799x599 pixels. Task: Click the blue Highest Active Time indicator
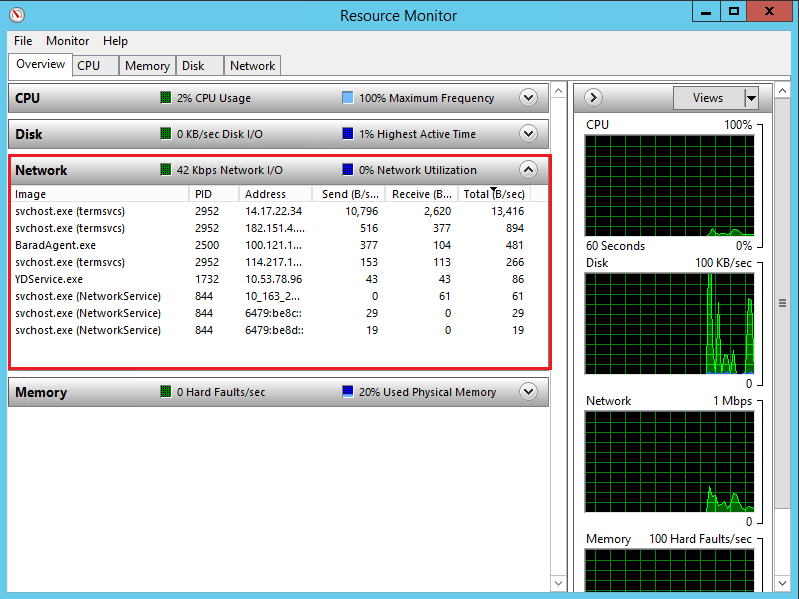tap(347, 134)
